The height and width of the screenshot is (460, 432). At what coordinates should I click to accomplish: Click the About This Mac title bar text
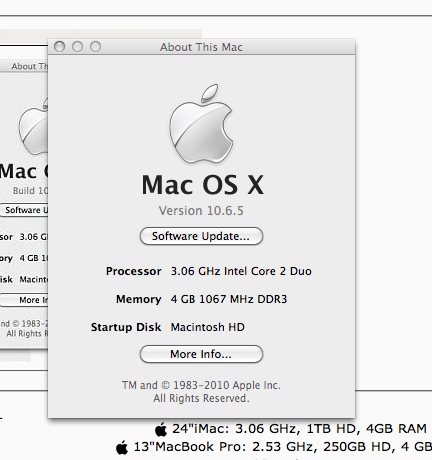click(x=201, y=47)
